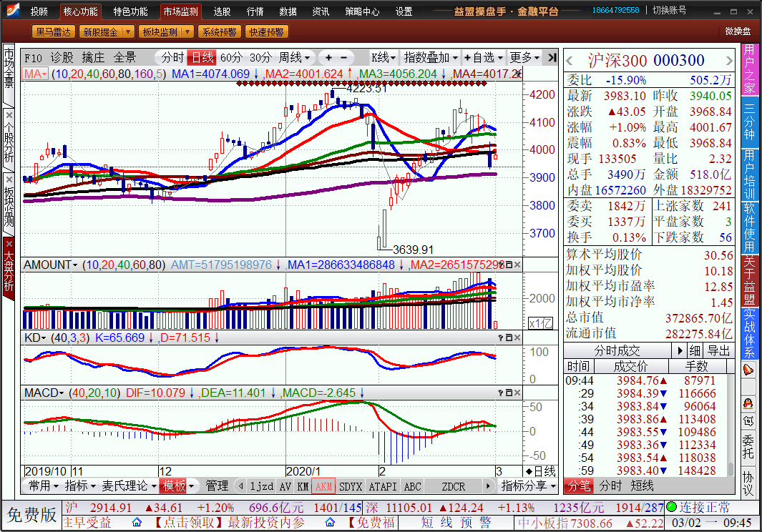The width and height of the screenshot is (762, 532).
Task: Open the 用户之家 pink side tab
Action: point(749,69)
